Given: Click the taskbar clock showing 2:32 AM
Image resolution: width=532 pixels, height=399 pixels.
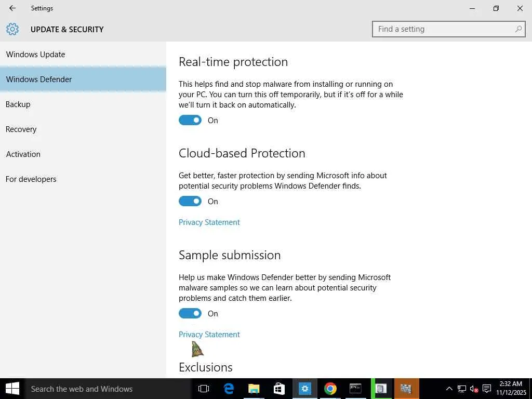Looking at the screenshot, I should (511, 389).
